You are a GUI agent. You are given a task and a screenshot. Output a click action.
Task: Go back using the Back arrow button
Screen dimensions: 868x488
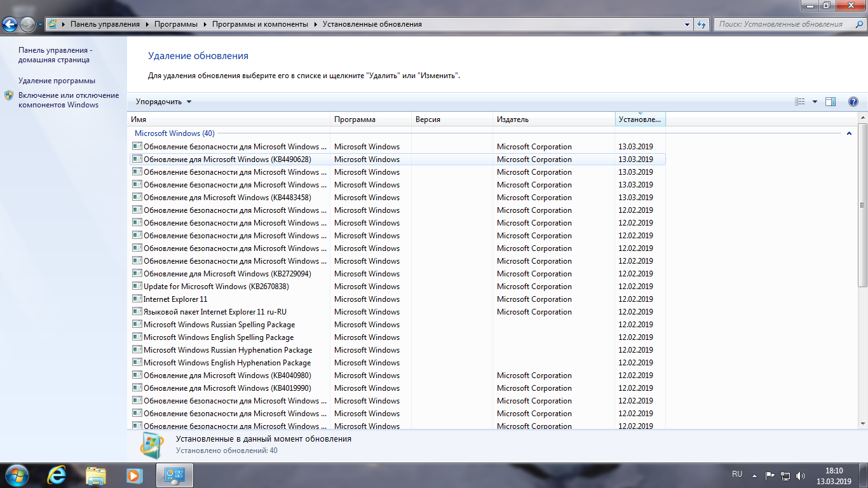click(x=10, y=24)
